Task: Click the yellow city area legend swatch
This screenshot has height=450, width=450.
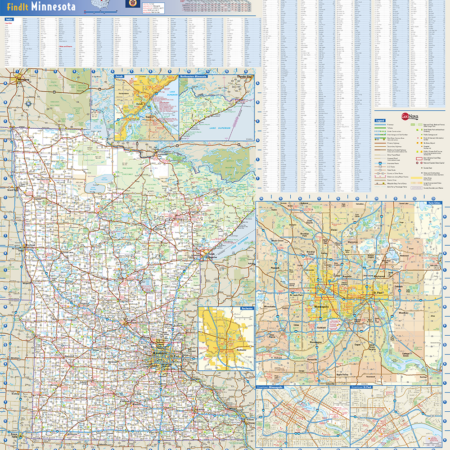Action: pyautogui.click(x=416, y=178)
